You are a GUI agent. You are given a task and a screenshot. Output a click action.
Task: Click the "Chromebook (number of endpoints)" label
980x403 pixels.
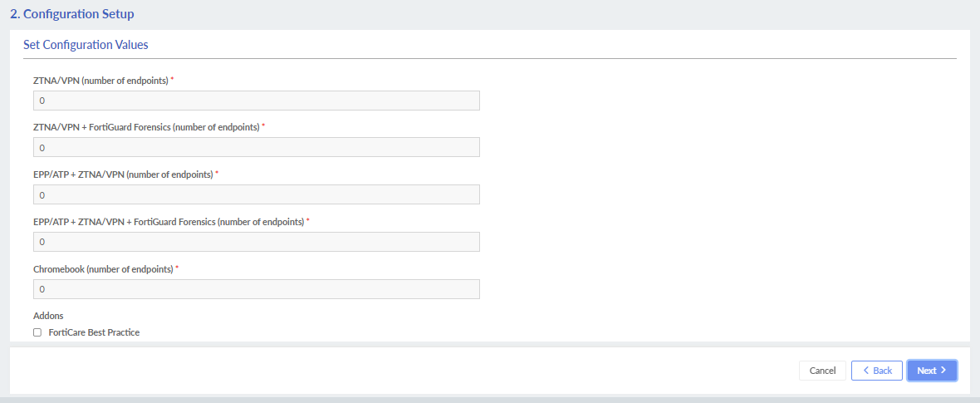coord(103,269)
